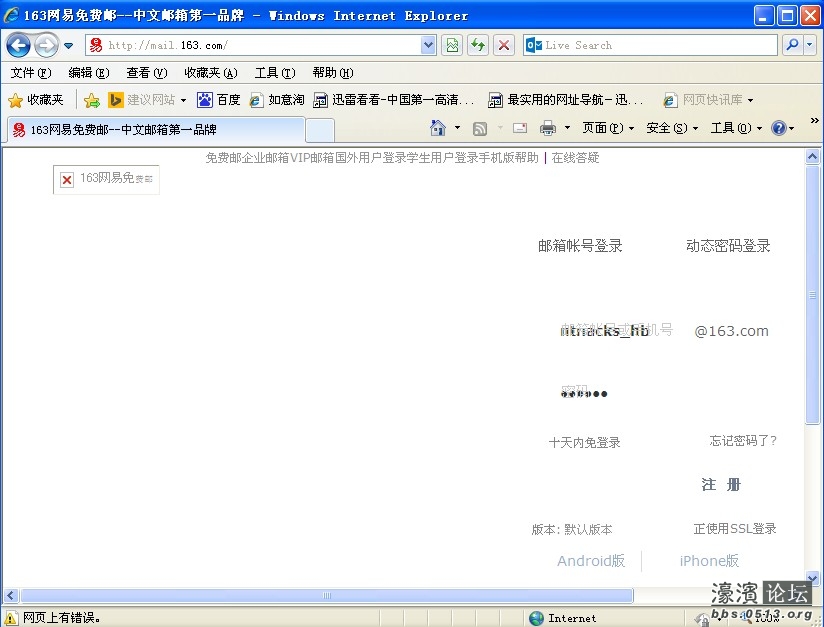Open the 查看(V) menu

click(145, 73)
